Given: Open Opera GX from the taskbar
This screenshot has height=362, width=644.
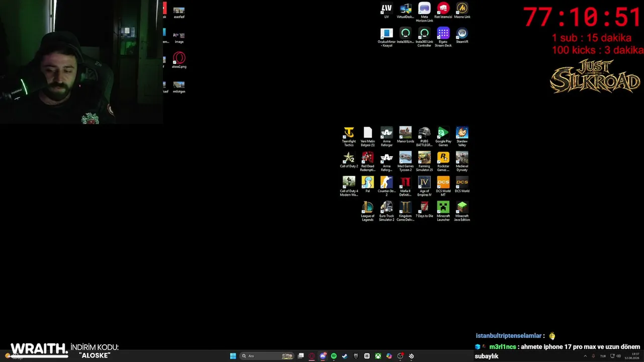Looking at the screenshot, I should pos(312,356).
